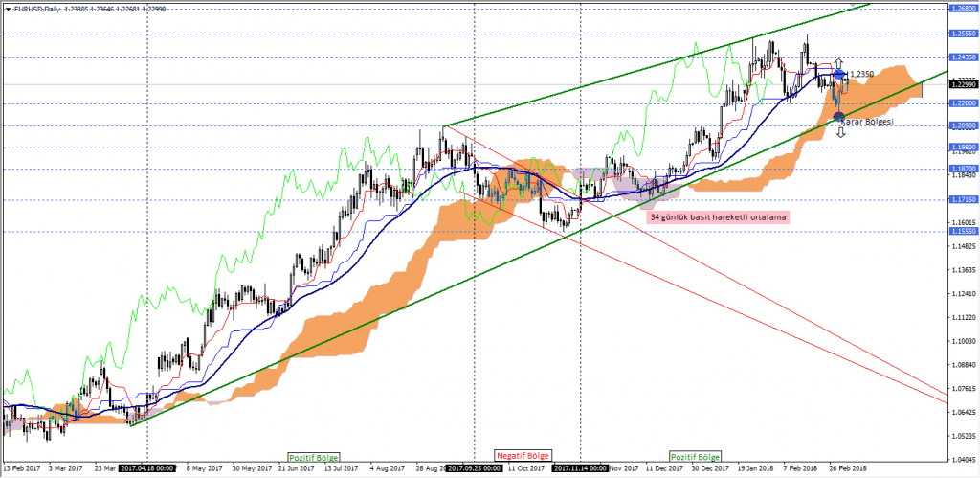Select the 1,2350 text label

(861, 74)
